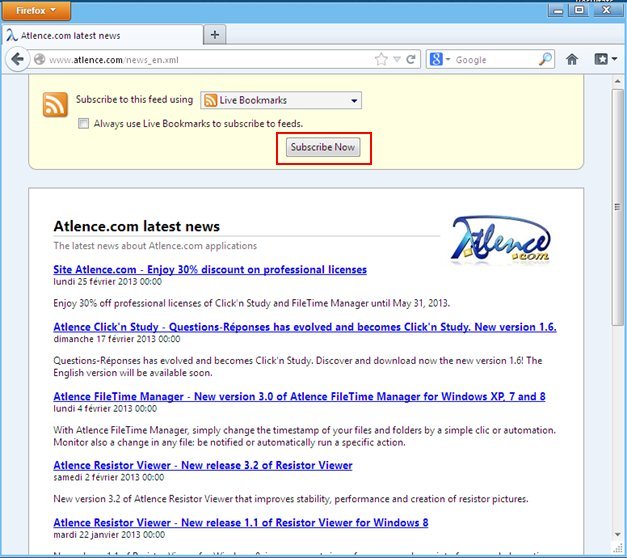Open the bookmarks menu button
The image size is (627, 558).
pos(605,60)
